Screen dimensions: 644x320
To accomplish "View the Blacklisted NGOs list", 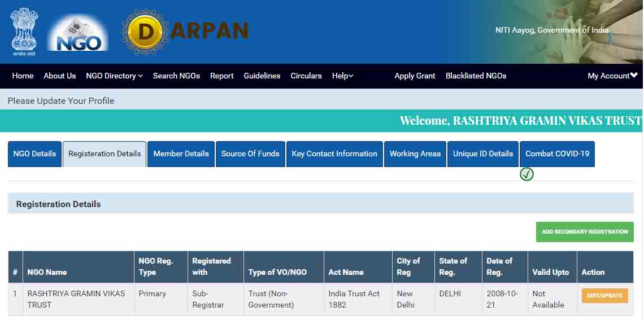I will click(x=476, y=76).
